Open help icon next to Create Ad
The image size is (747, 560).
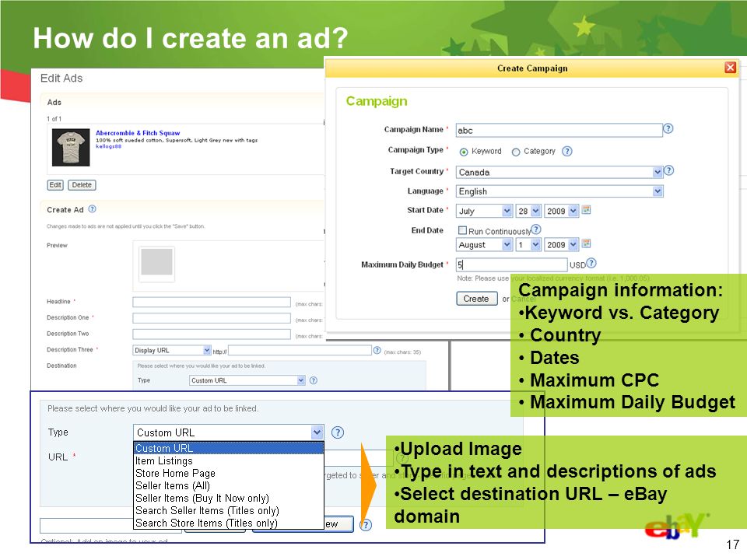[93, 209]
